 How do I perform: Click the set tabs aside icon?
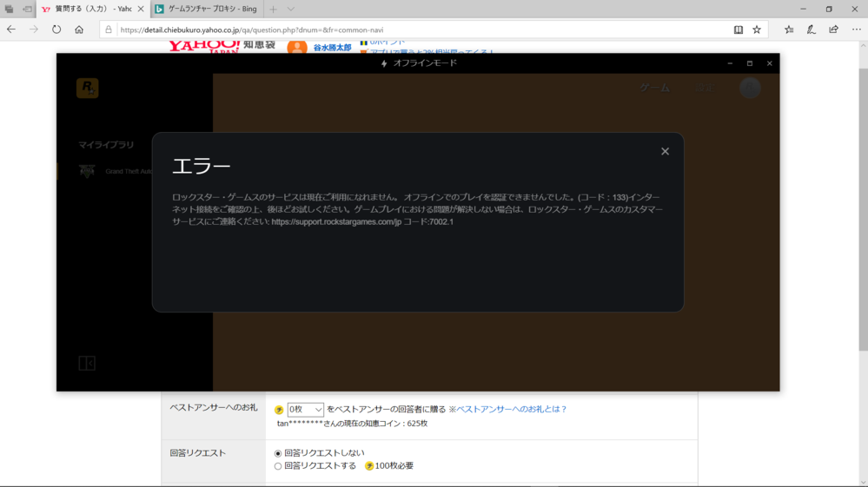27,10
